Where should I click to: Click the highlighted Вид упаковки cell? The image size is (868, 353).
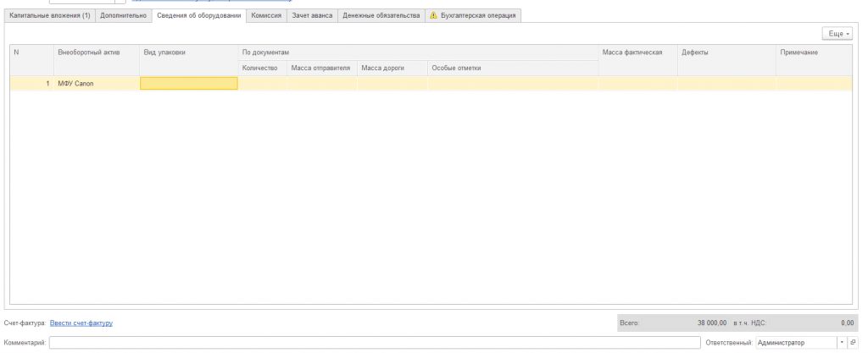click(x=189, y=84)
